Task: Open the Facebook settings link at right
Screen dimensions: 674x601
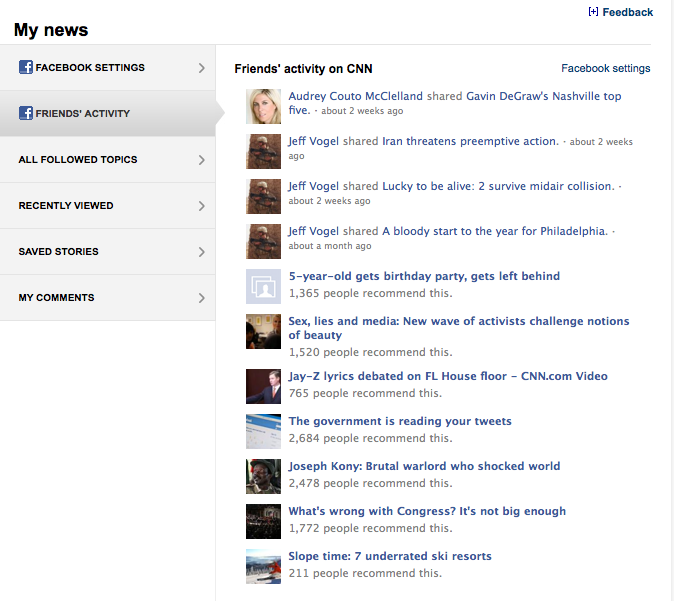Action: pyautogui.click(x=606, y=68)
